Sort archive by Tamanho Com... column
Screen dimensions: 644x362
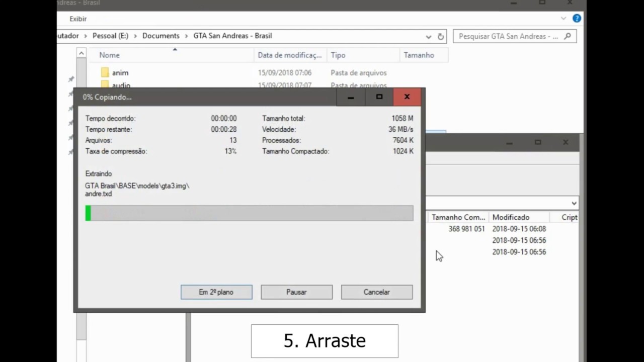458,217
